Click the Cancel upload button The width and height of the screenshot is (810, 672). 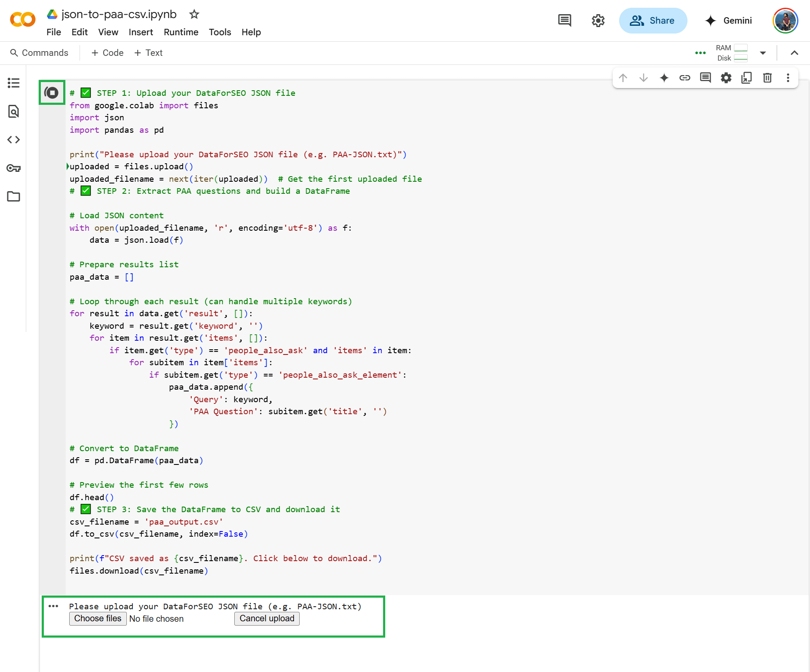click(x=267, y=619)
